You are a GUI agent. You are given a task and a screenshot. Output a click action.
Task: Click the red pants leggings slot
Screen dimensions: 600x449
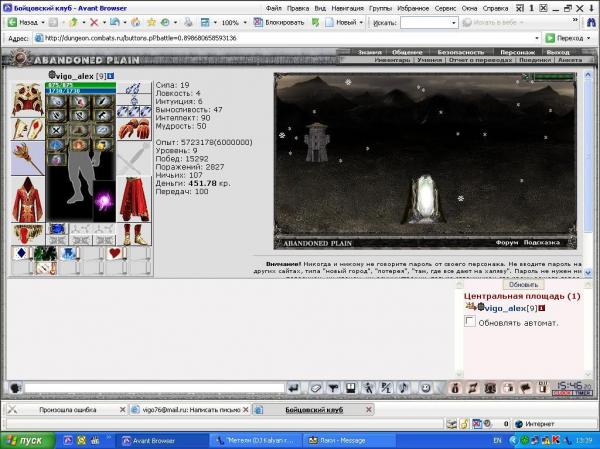[134, 199]
